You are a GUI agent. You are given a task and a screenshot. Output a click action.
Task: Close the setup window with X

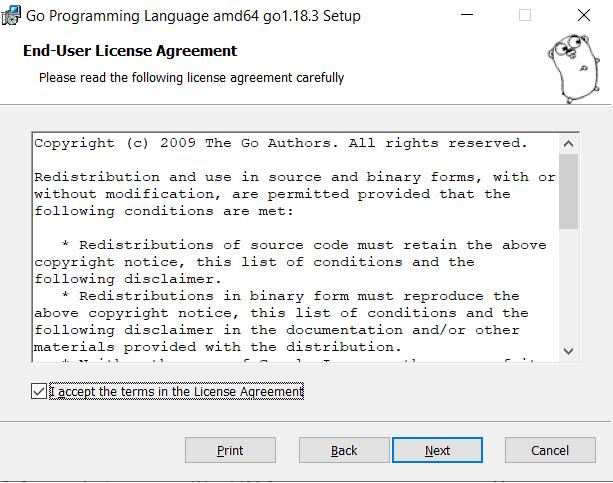tap(584, 15)
